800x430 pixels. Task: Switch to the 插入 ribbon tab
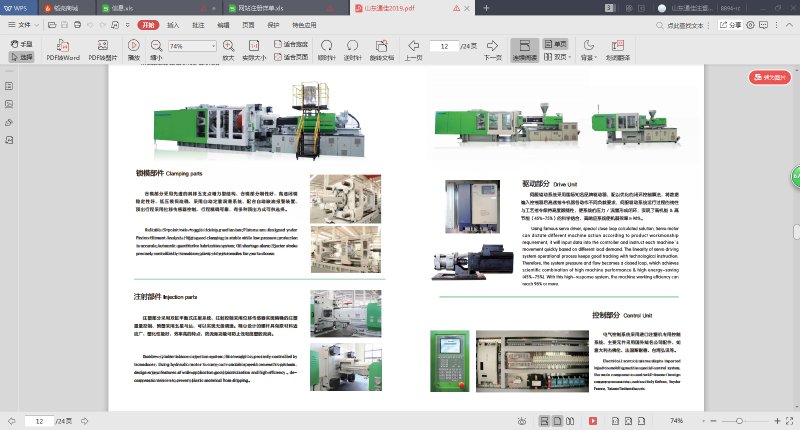coord(173,23)
